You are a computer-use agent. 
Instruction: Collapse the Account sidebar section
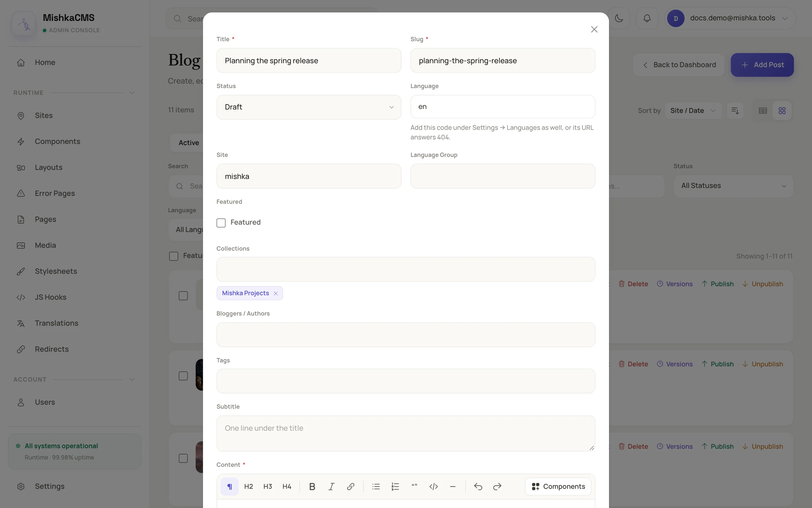[x=132, y=380]
